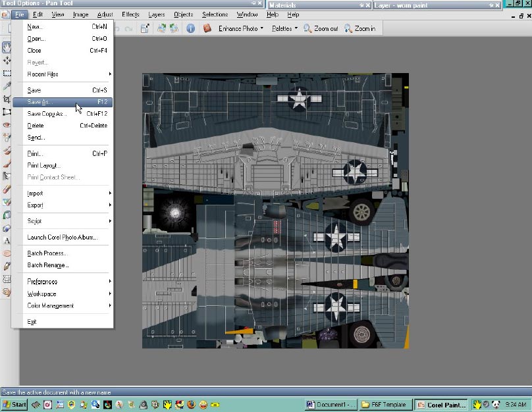This screenshot has width=532, height=412.
Task: Open the Windows Start menu
Action: pyautogui.click(x=14, y=404)
